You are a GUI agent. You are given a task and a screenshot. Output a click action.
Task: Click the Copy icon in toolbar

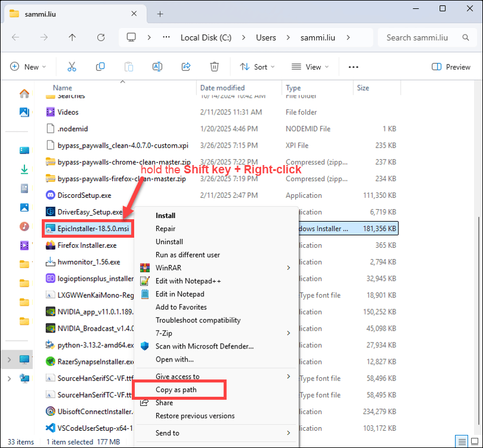tap(100, 67)
